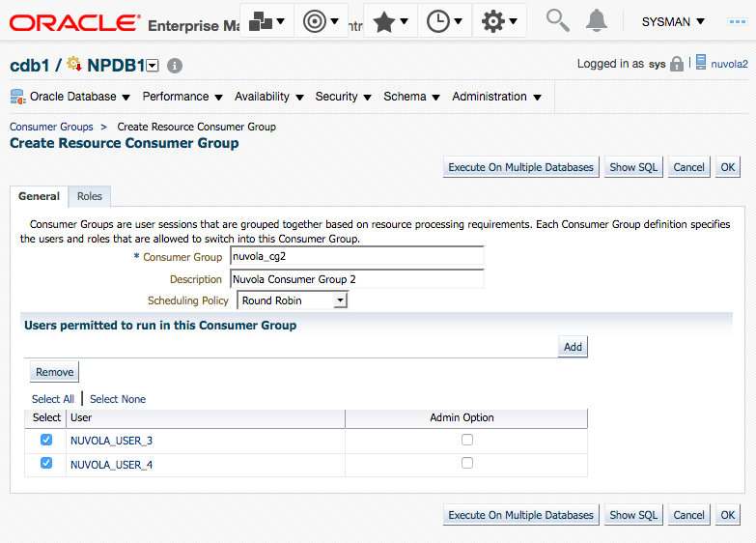Click the top OK button
The image size is (756, 543).
tap(728, 167)
